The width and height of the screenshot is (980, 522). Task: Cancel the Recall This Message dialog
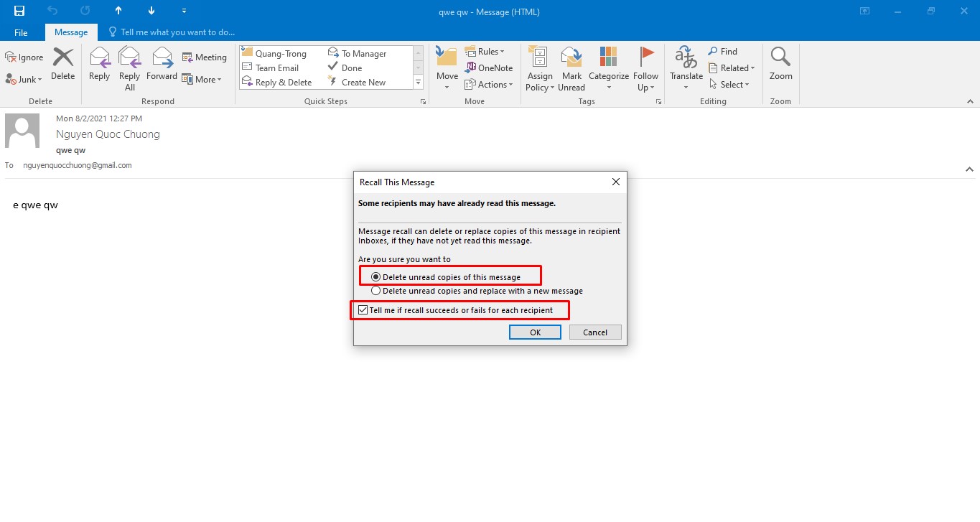(x=594, y=332)
